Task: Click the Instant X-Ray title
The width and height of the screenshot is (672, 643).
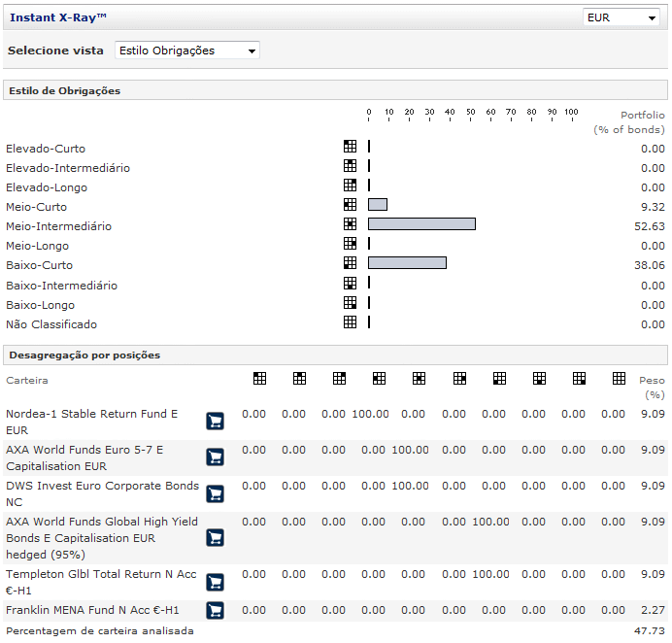Action: click(x=58, y=17)
